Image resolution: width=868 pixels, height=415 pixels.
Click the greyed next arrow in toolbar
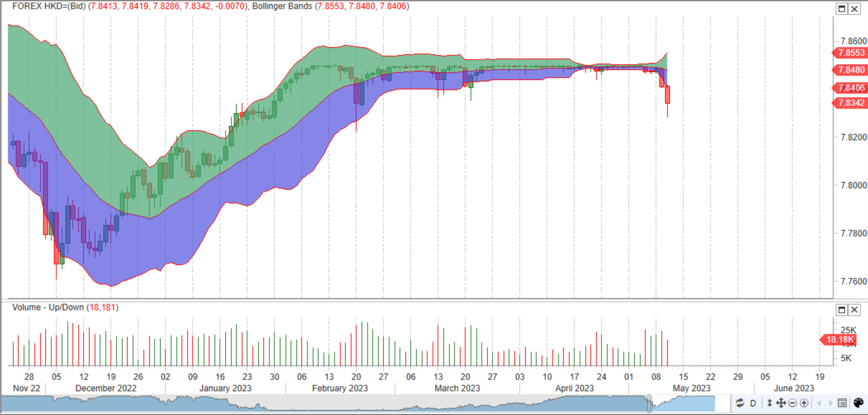tap(830, 403)
